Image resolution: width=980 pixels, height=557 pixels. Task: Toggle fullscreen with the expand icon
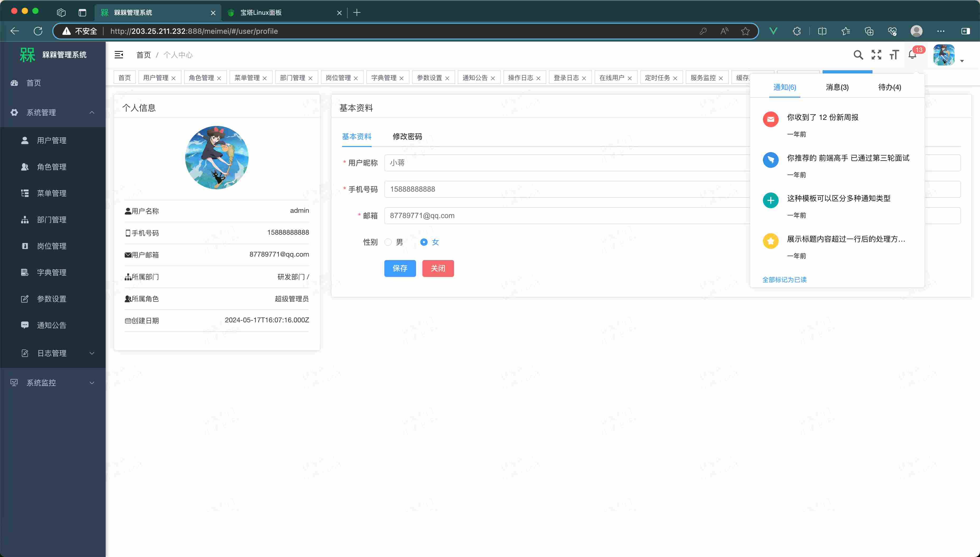[x=876, y=55]
